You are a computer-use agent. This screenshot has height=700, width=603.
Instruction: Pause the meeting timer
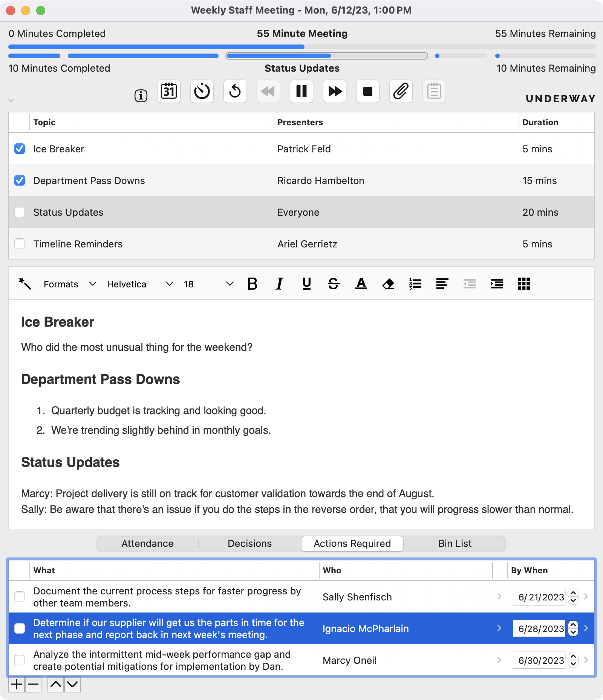301,91
